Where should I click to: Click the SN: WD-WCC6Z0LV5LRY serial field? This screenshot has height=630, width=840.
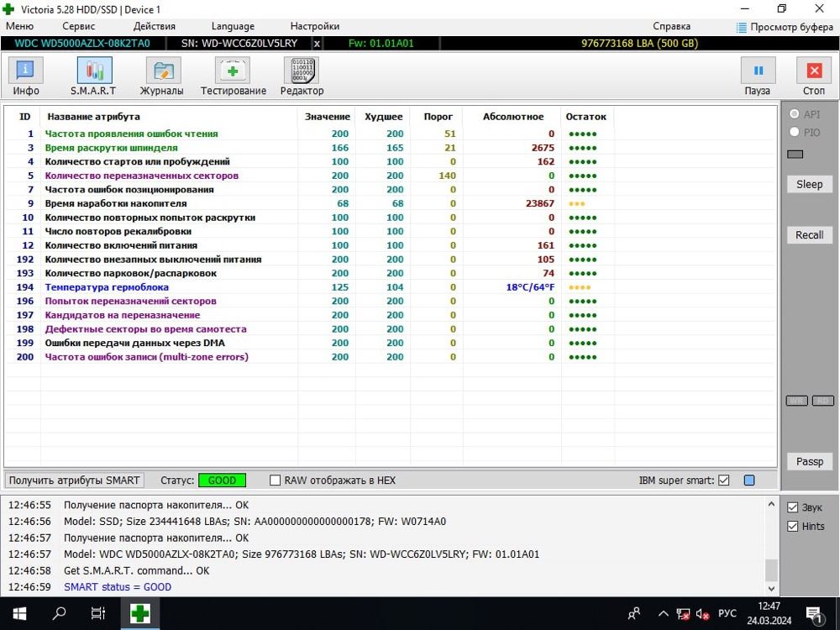click(x=239, y=44)
